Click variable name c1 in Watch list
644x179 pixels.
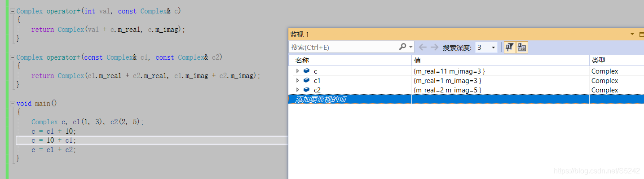(x=317, y=81)
